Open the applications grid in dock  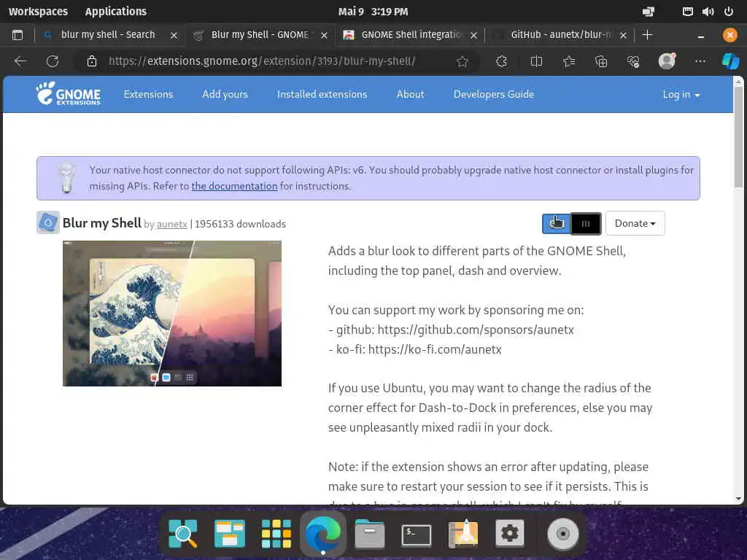pyautogui.click(x=276, y=533)
